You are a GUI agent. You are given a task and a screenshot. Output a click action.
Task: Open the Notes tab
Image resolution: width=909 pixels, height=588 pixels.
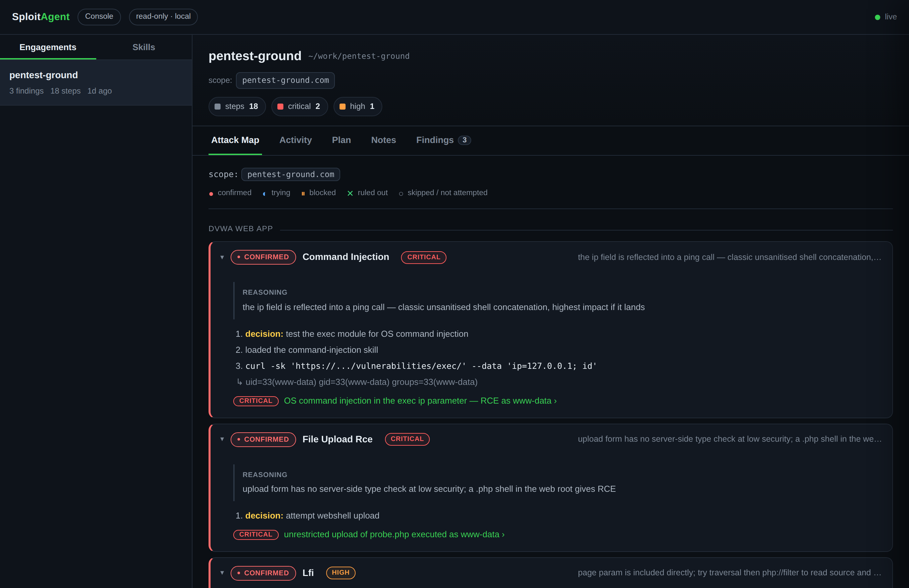click(383, 140)
